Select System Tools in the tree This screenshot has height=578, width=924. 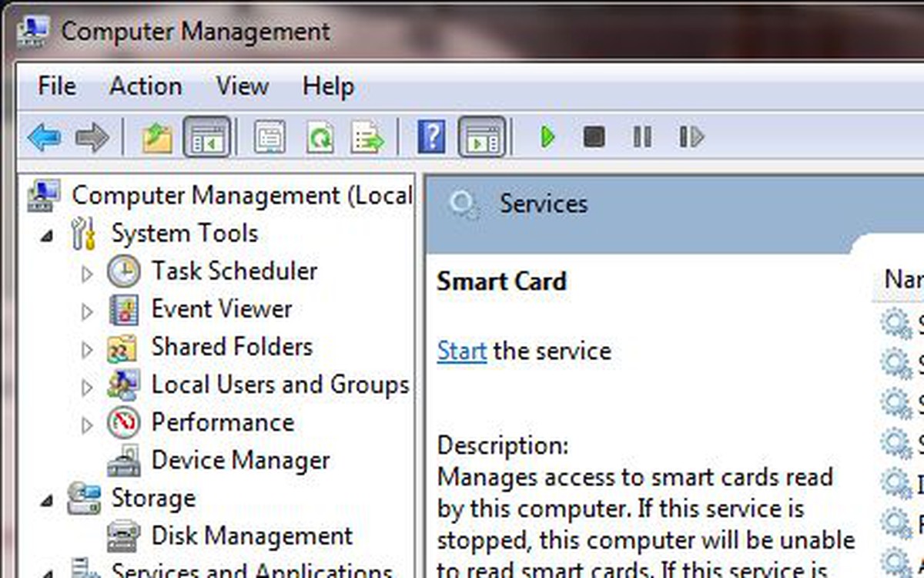(185, 234)
